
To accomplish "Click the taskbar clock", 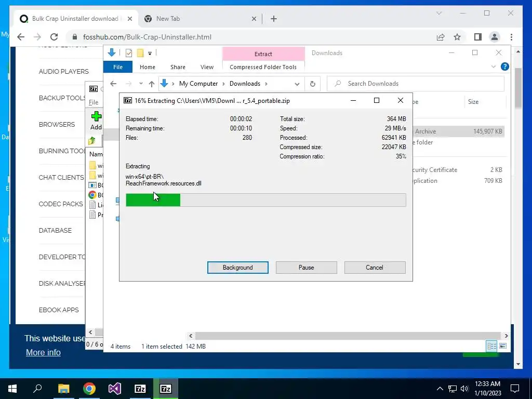I will [487, 389].
